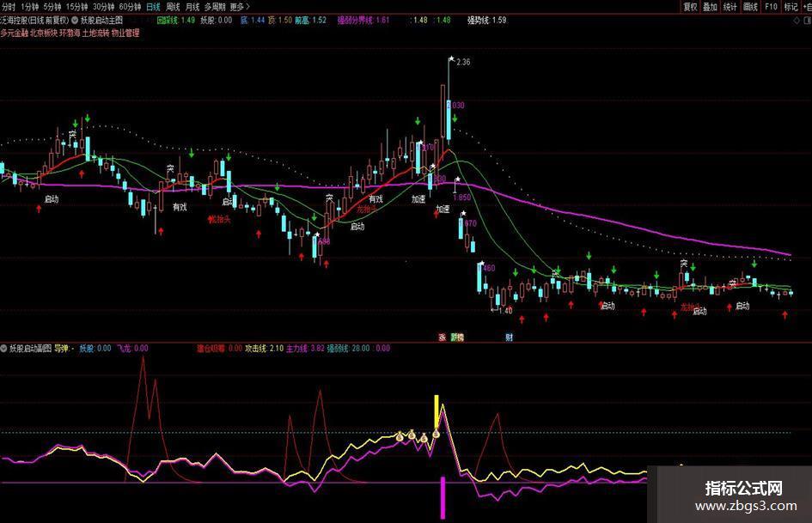Expand main chart indicator dropdown arrow
The image size is (812, 523).
pyautogui.click(x=75, y=21)
